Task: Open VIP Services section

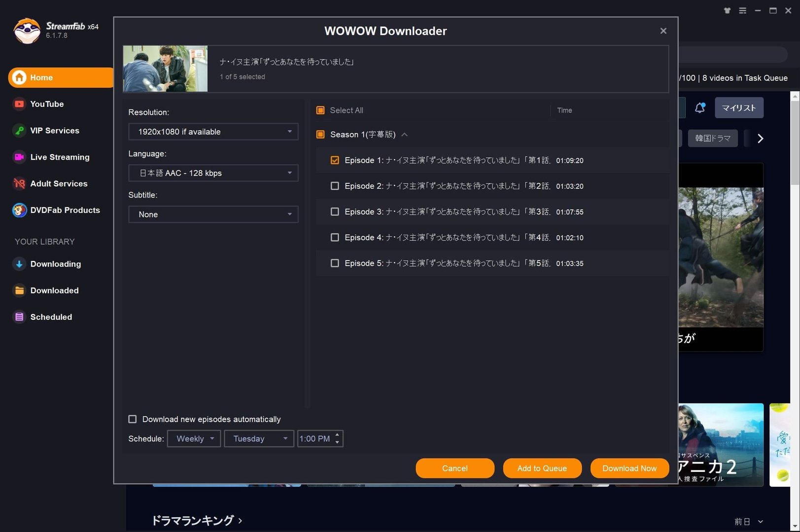Action: (x=55, y=131)
